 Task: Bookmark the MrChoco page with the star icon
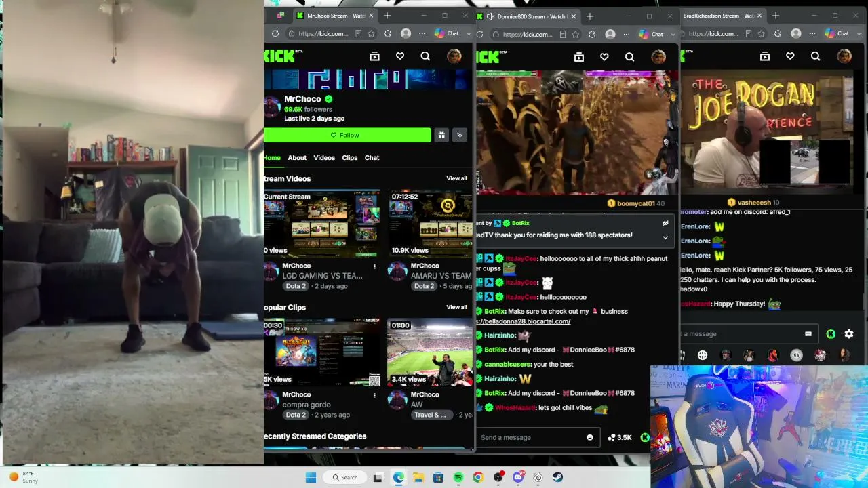[x=371, y=33]
